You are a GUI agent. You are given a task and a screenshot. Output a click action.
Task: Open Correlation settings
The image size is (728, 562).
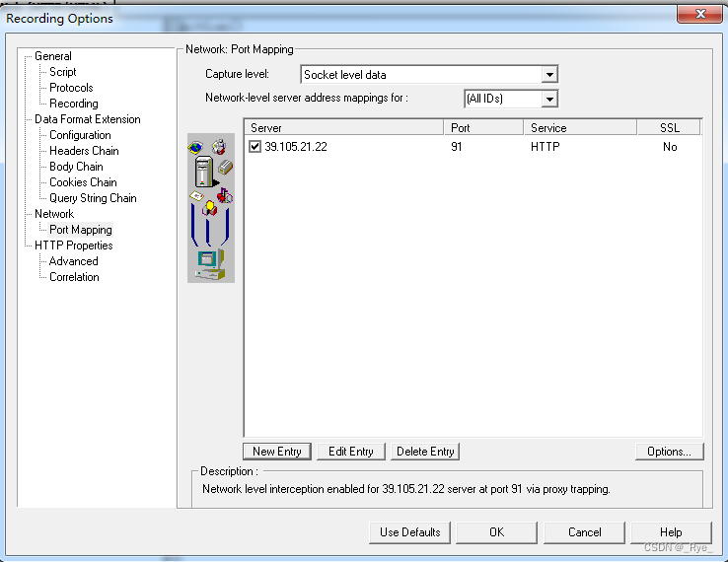pyautogui.click(x=74, y=277)
